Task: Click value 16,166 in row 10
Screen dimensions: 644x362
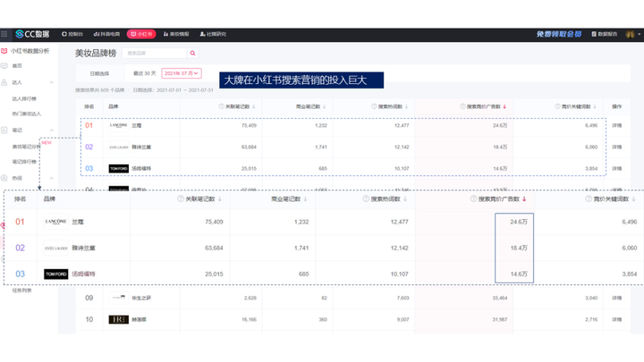Action: pos(249,319)
